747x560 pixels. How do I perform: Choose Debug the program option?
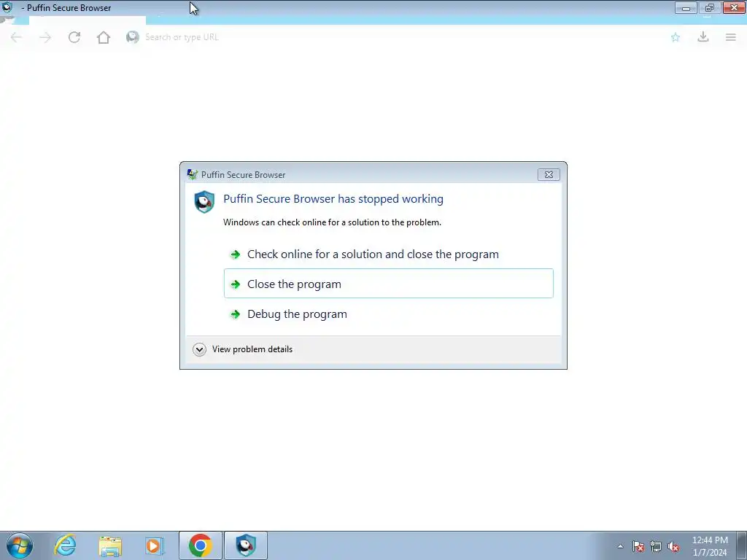click(x=388, y=314)
